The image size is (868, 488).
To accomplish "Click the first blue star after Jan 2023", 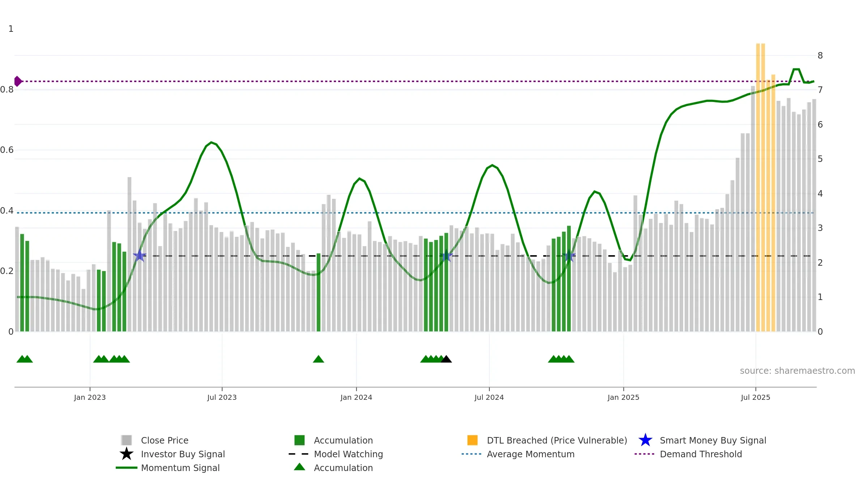I will coord(140,256).
